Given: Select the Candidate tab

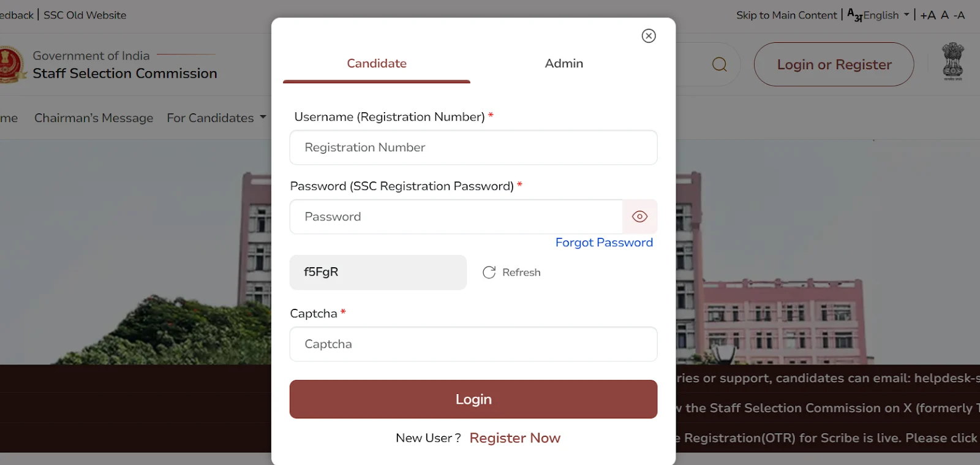Looking at the screenshot, I should pyautogui.click(x=376, y=64).
